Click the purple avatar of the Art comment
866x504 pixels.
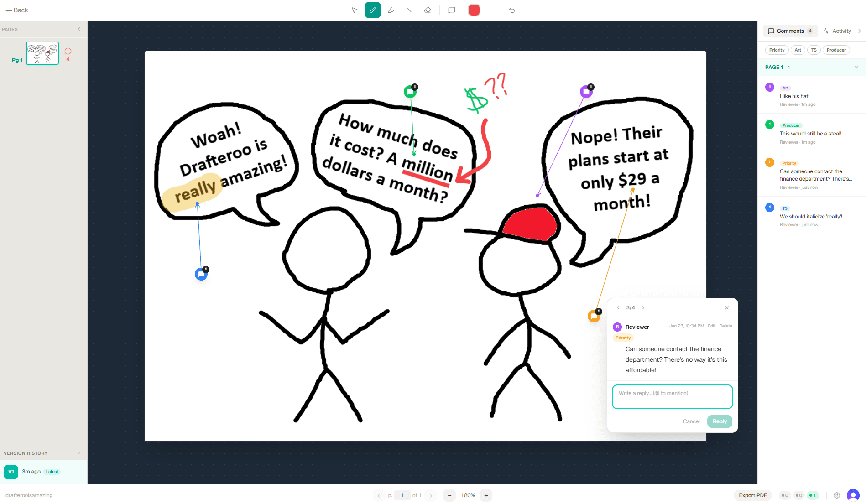(770, 87)
